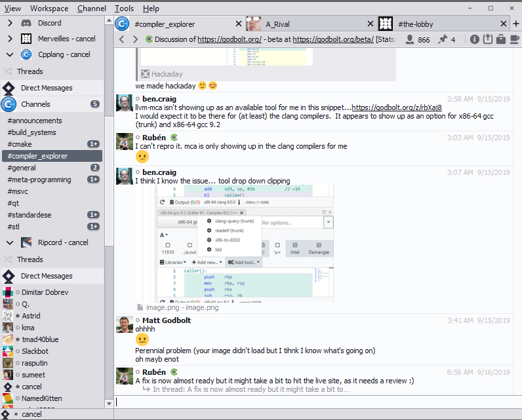The height and width of the screenshot is (420, 522).
Task: Close the #the-lobby tab
Action: click(x=504, y=24)
